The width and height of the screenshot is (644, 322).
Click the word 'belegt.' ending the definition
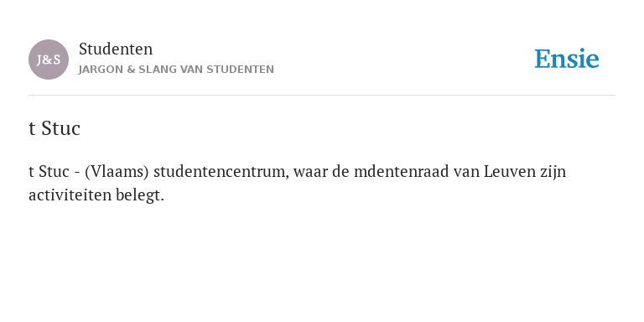[140, 196]
